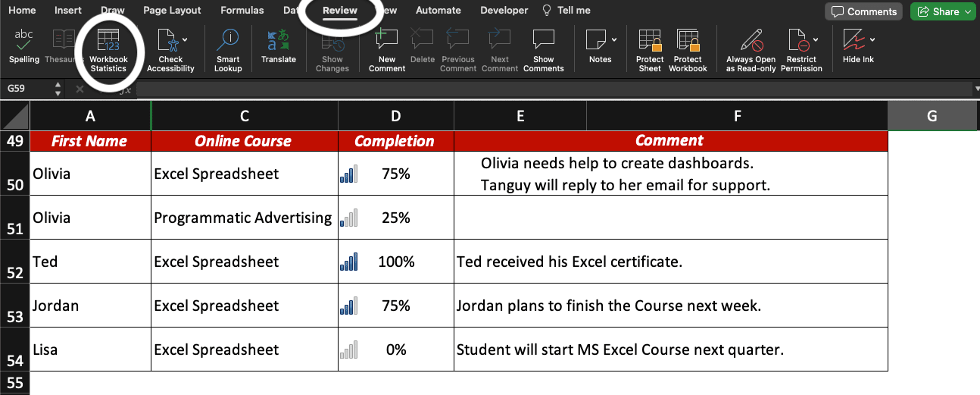
Task: Open Smart Lookup tool
Action: coord(227,49)
